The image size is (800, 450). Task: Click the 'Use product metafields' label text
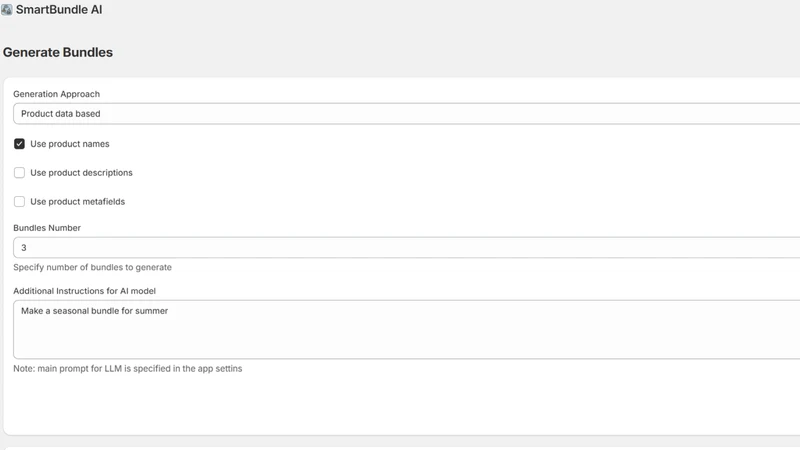[78, 202]
